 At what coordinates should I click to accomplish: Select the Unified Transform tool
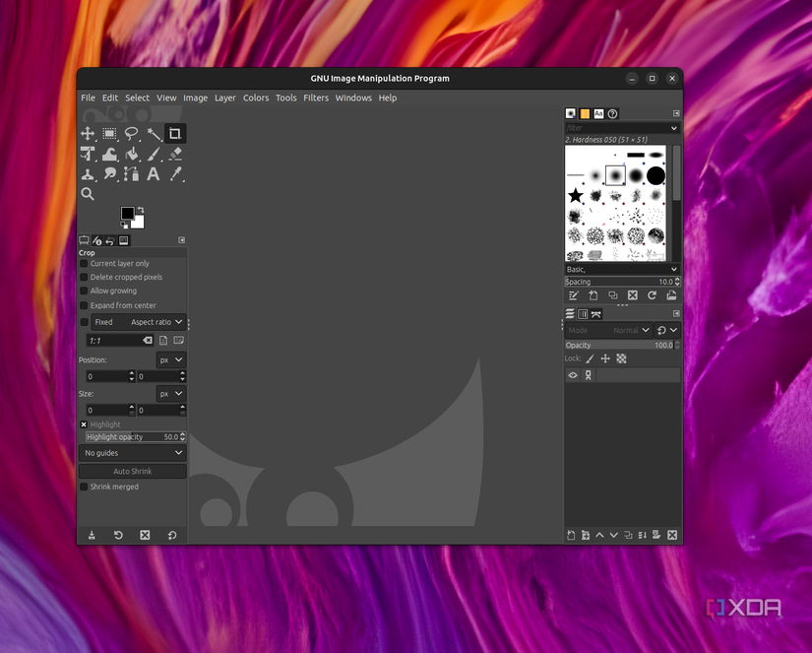pos(88,154)
